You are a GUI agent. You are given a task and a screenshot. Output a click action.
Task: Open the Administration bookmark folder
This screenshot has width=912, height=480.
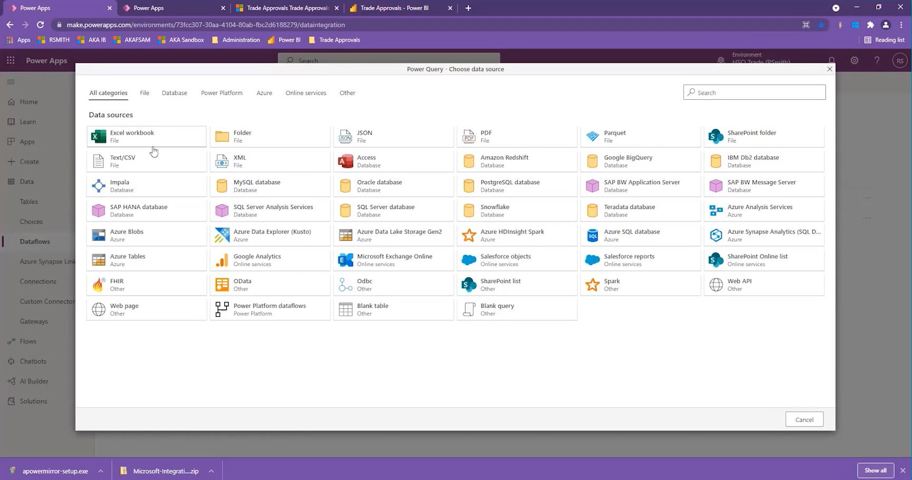(236, 40)
